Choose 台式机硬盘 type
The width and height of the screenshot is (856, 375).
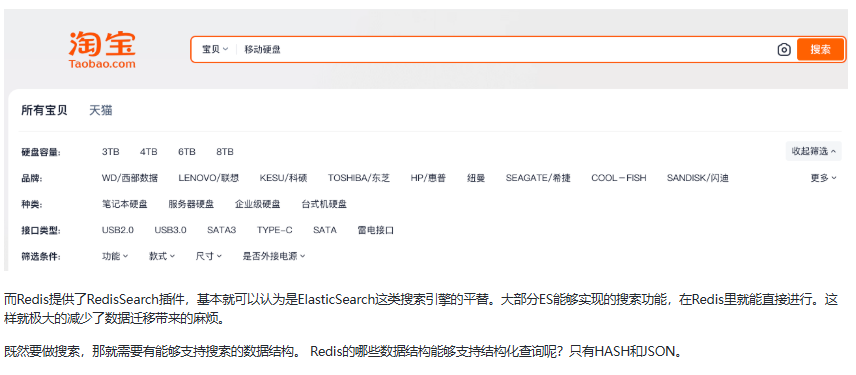[x=324, y=204]
